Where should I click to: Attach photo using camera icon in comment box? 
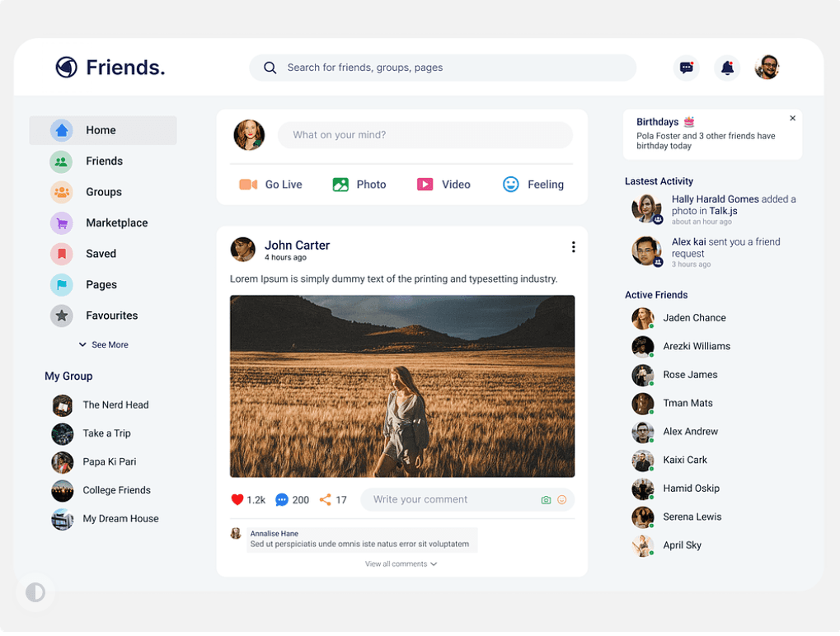(546, 499)
